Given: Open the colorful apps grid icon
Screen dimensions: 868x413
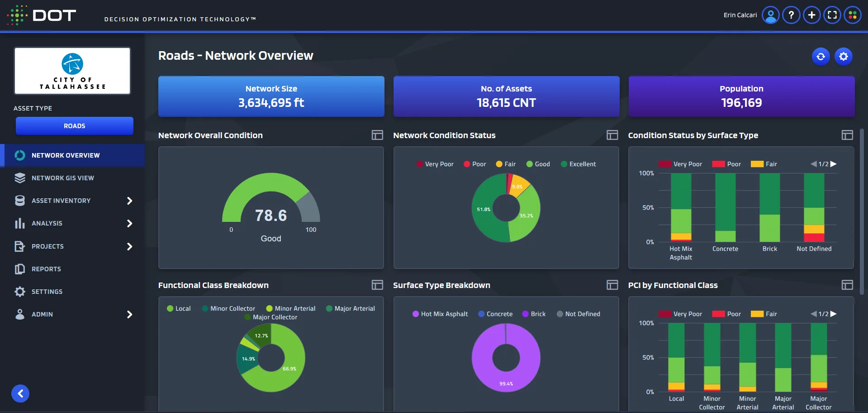Looking at the screenshot, I should tap(852, 15).
